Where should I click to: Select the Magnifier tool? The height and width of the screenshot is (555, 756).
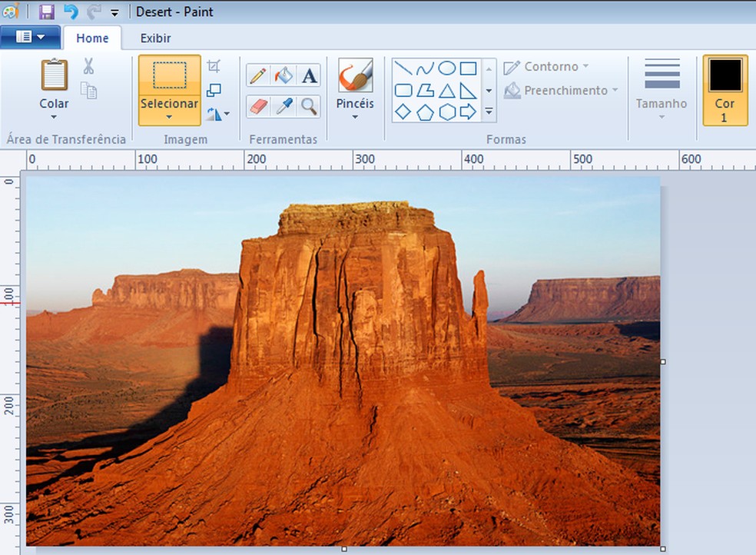(309, 106)
